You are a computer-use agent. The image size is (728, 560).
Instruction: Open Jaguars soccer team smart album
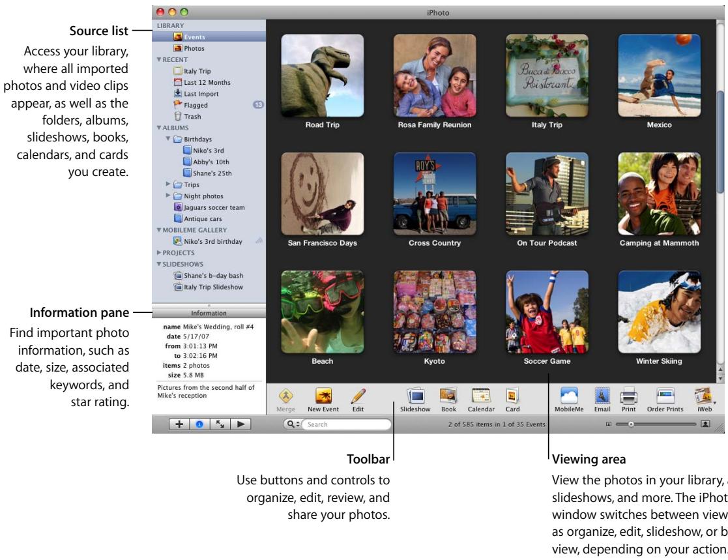pos(209,207)
